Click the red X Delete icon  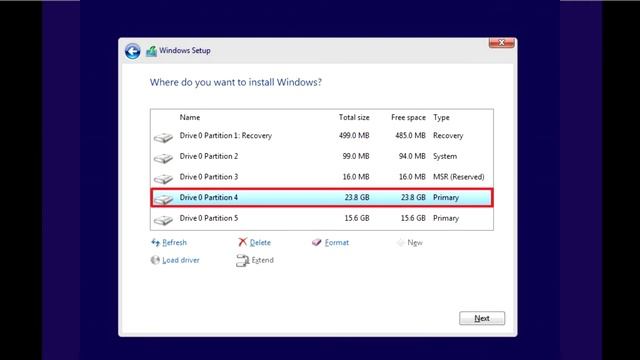tap(242, 242)
